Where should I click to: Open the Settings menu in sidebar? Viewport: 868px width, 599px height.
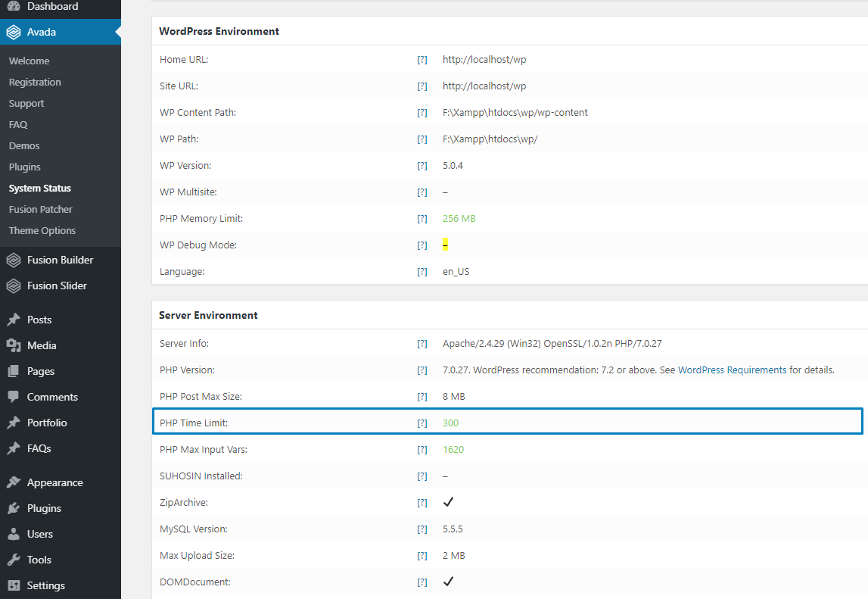pos(45,586)
